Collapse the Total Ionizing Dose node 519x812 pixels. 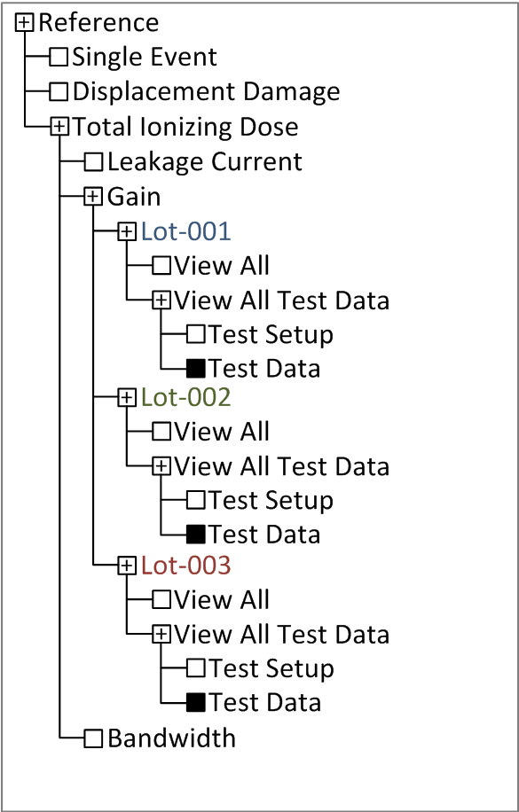click(x=59, y=127)
